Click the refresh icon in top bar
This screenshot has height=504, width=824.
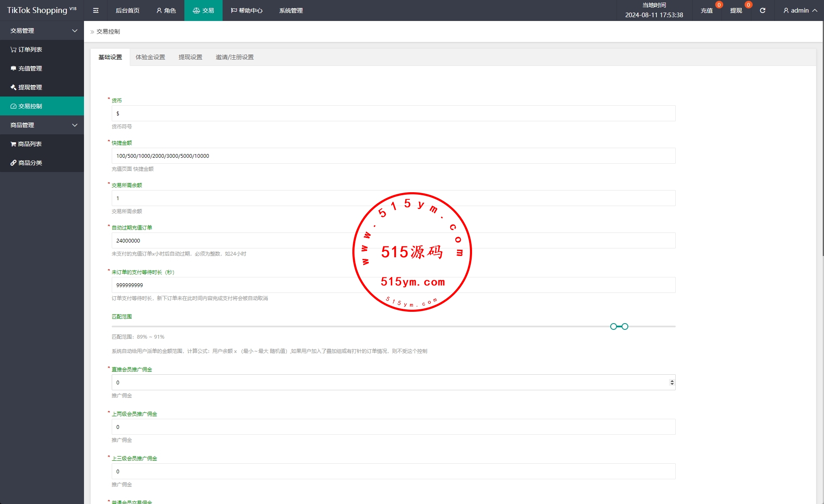(x=762, y=10)
